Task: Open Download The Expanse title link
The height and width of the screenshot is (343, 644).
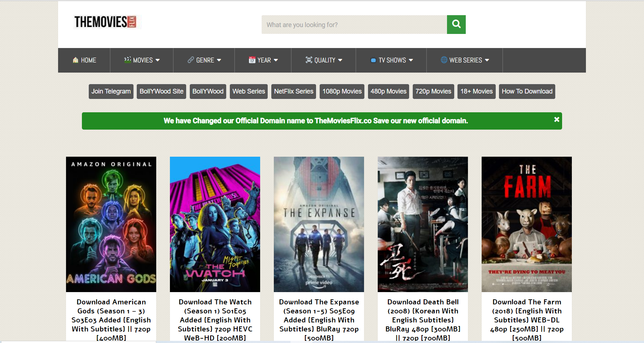Action: coord(319,320)
